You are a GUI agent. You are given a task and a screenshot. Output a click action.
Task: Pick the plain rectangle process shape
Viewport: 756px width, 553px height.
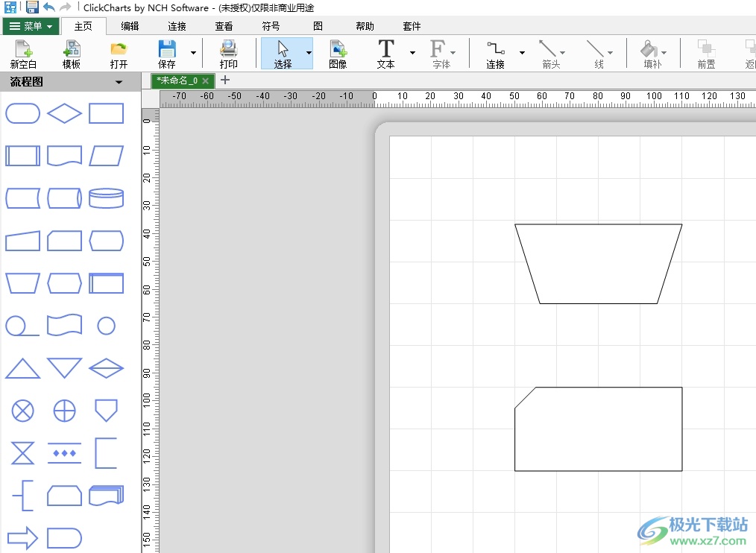point(107,114)
